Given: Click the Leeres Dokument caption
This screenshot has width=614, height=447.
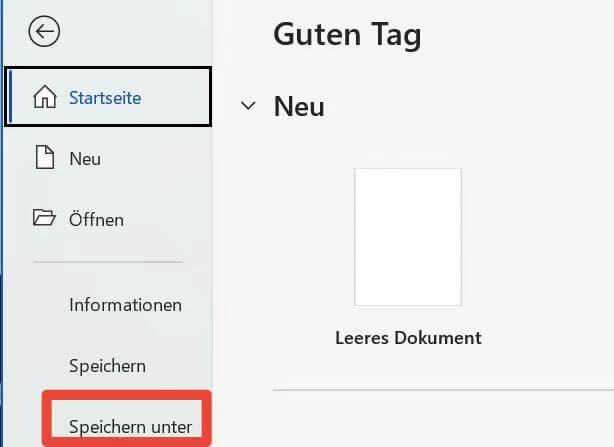Looking at the screenshot, I should [x=408, y=338].
